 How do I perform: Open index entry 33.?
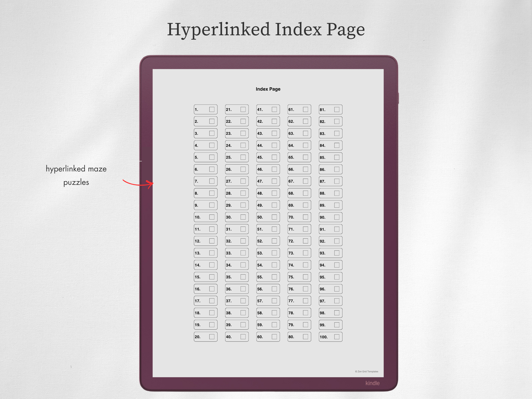(x=237, y=253)
